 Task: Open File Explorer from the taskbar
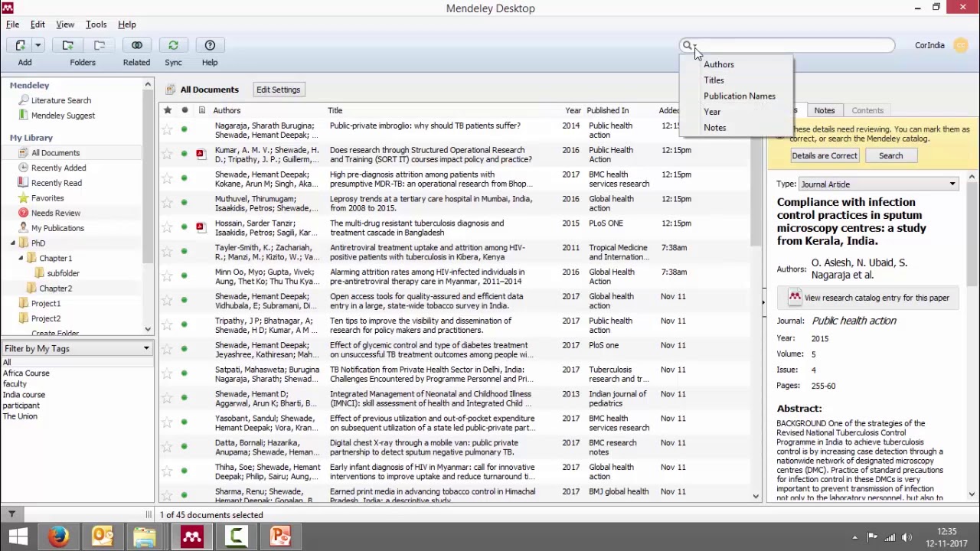coord(145,536)
